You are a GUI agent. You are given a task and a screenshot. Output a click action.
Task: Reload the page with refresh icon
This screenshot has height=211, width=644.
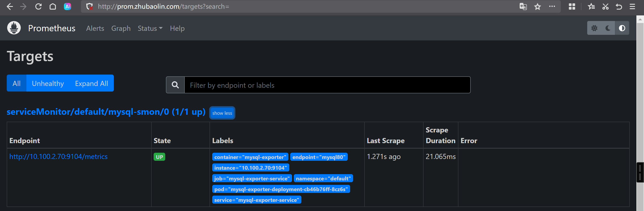(x=38, y=6)
